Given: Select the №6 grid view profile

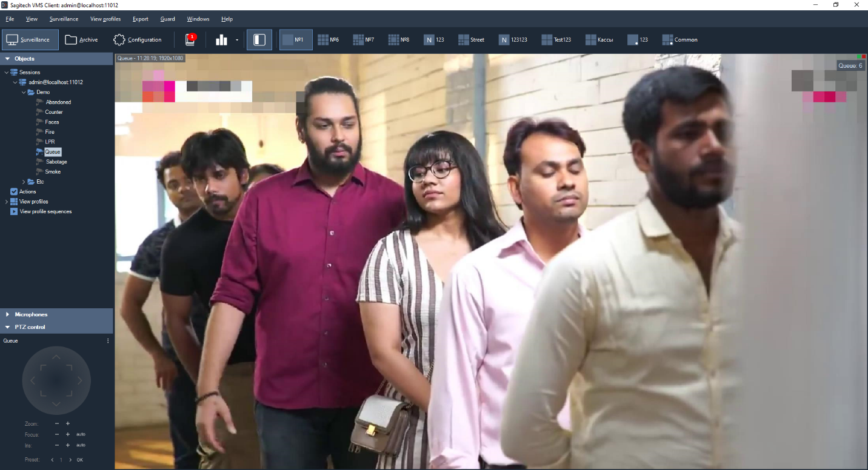Looking at the screenshot, I should pos(328,40).
